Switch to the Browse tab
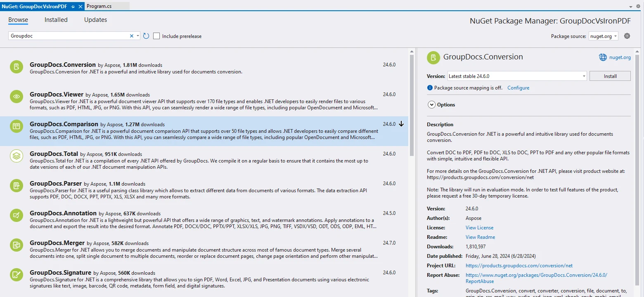Screen dimensions: 644x297 [18, 20]
